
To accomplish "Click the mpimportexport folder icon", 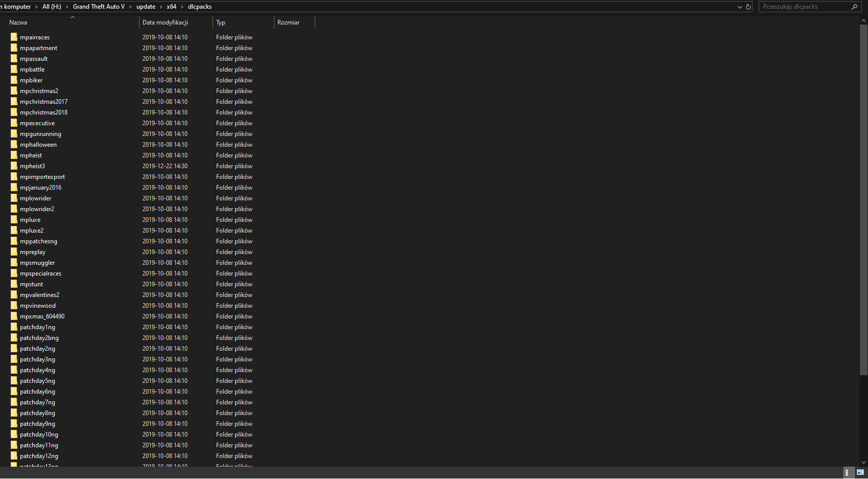I will (14, 176).
